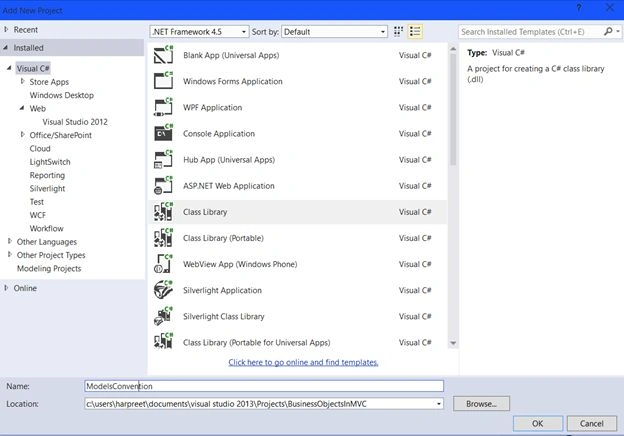Open the help question mark button
This screenshot has width=624, height=436.
pyautogui.click(x=579, y=8)
